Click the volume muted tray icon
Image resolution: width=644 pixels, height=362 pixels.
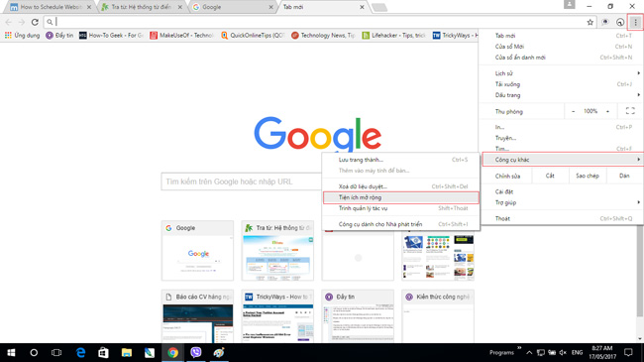(x=563, y=352)
